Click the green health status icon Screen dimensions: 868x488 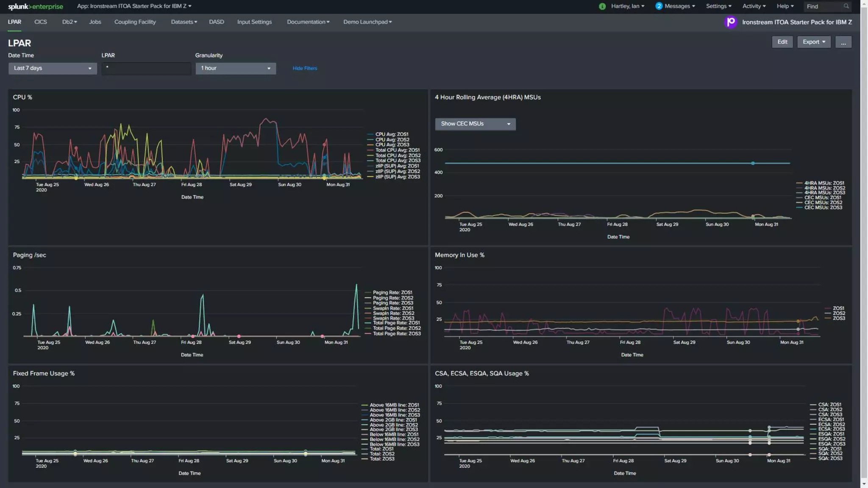coord(602,6)
